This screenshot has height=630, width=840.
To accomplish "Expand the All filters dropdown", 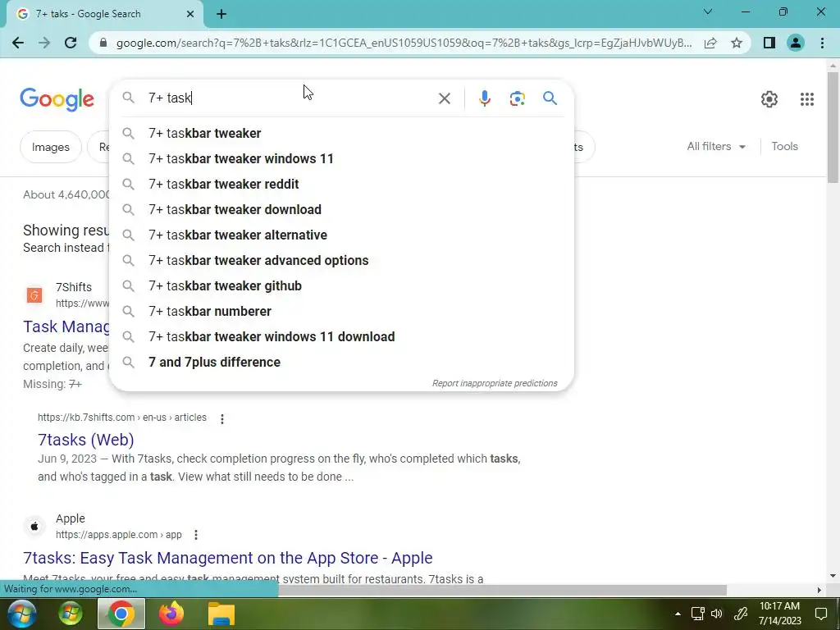I will tap(716, 146).
